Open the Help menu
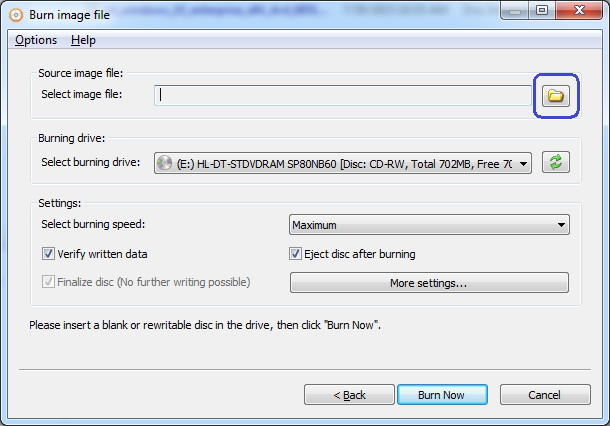 coord(83,40)
